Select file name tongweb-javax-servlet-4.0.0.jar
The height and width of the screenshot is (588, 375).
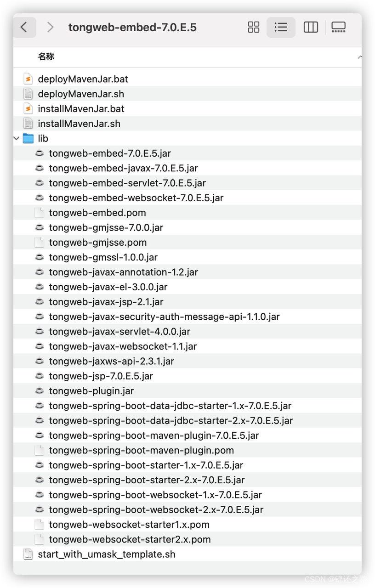119,331
